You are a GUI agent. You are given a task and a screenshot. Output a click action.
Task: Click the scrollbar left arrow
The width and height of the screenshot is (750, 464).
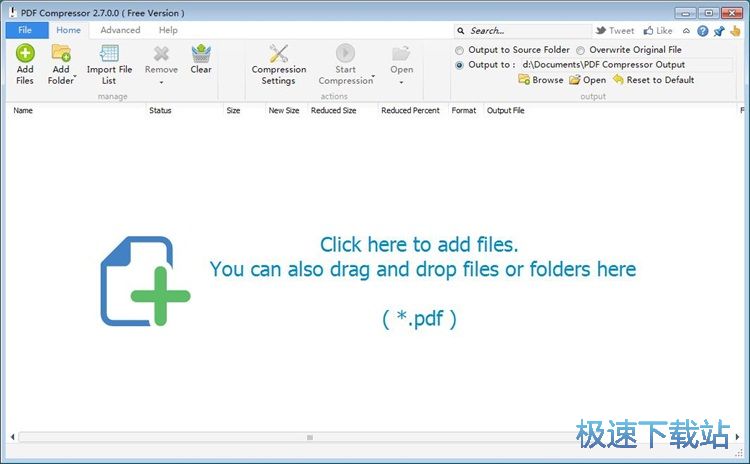[x=12, y=437]
